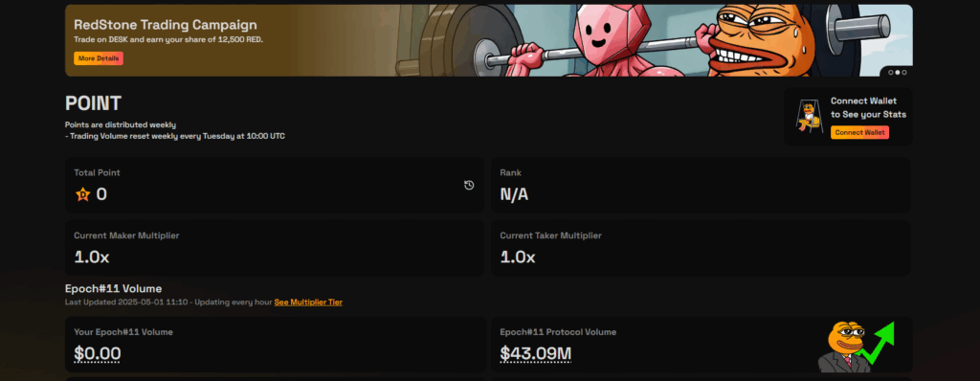
Task: Select the middle banner carousel dot
Action: (x=898, y=73)
